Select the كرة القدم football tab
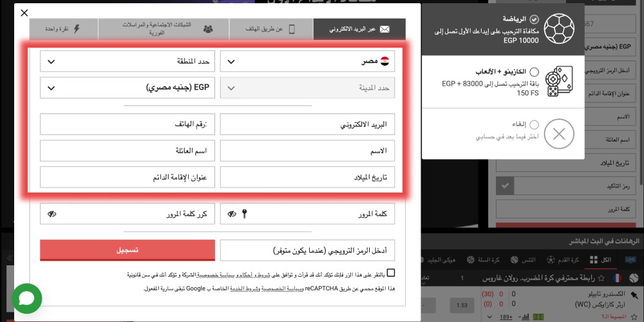This screenshot has height=322, width=644. point(562,260)
